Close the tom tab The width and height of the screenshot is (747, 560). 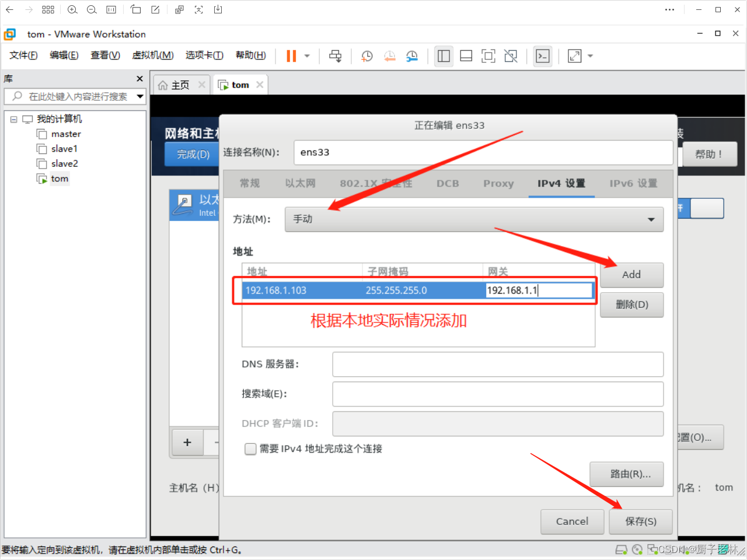point(260,85)
